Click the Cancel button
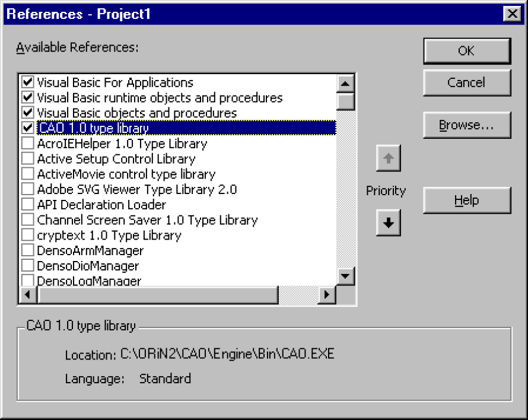The width and height of the screenshot is (528, 420). (467, 83)
